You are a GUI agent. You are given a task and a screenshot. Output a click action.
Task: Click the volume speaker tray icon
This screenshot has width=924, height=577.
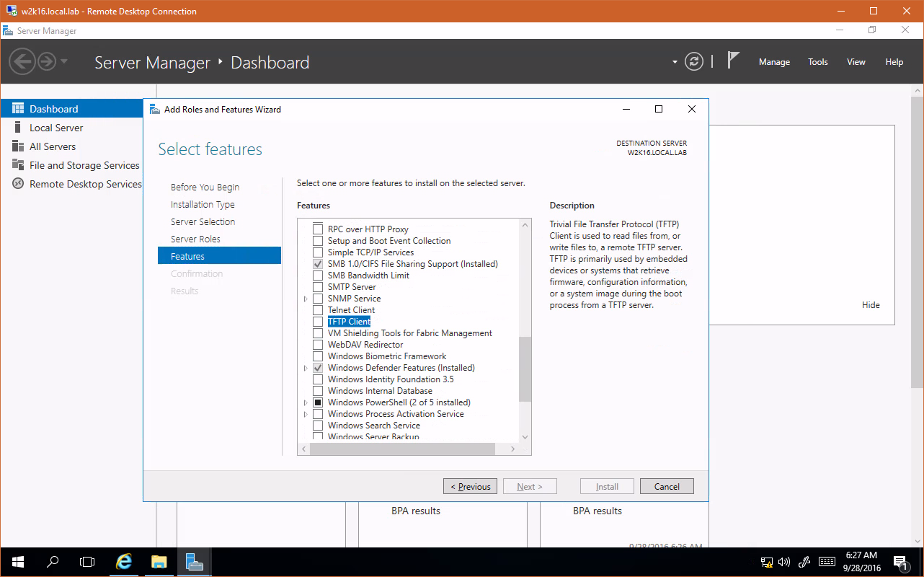[x=784, y=562]
